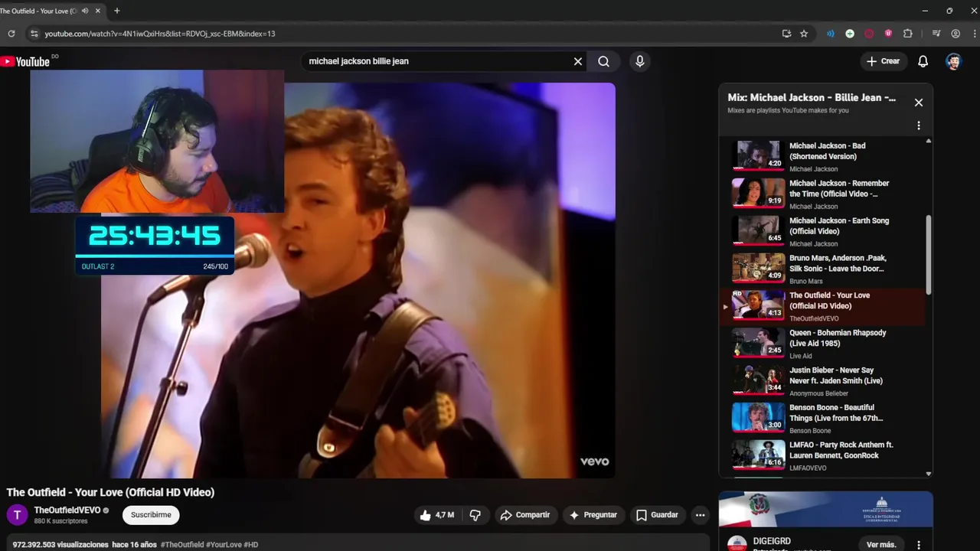
Task: Click Guardar to save the video
Action: point(658,515)
